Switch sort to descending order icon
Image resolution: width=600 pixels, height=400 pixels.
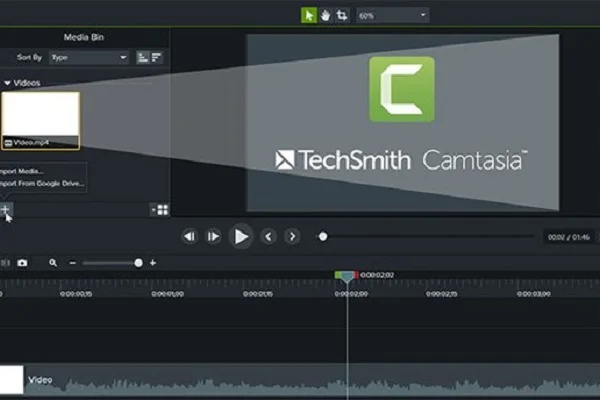pos(156,58)
